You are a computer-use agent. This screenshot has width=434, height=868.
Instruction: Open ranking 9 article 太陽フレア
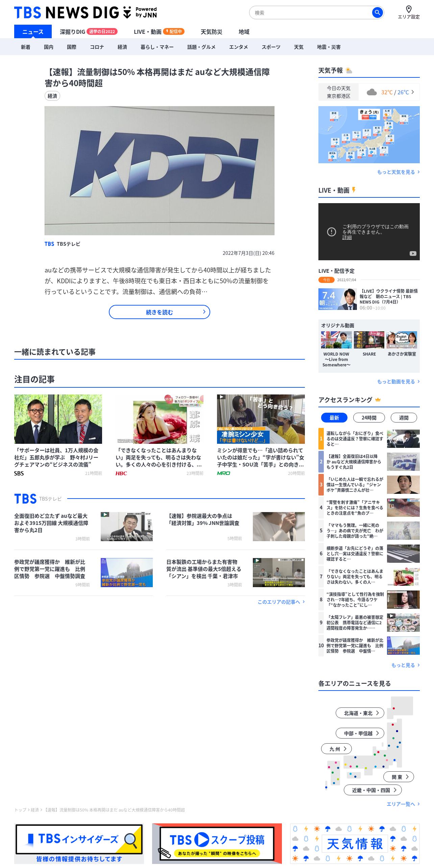(x=369, y=622)
